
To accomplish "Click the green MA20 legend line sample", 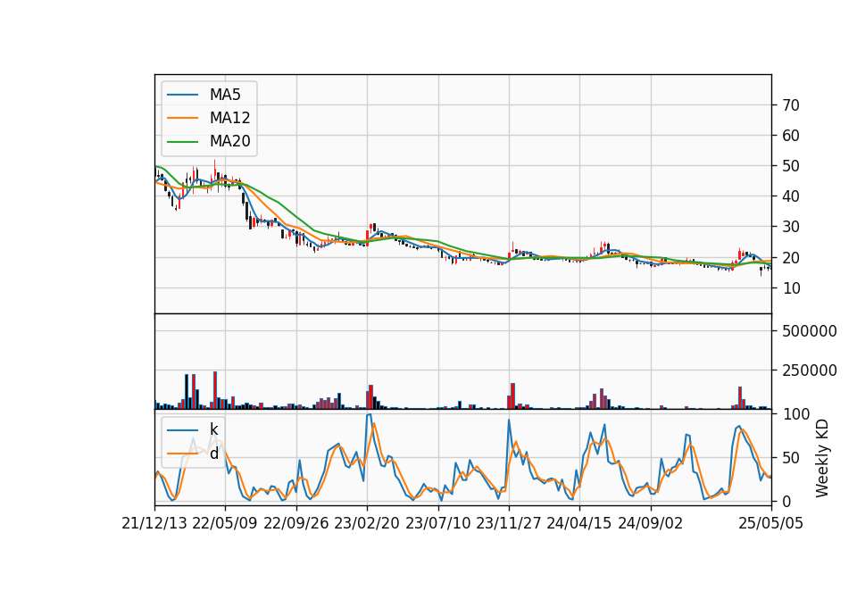I will point(182,142).
